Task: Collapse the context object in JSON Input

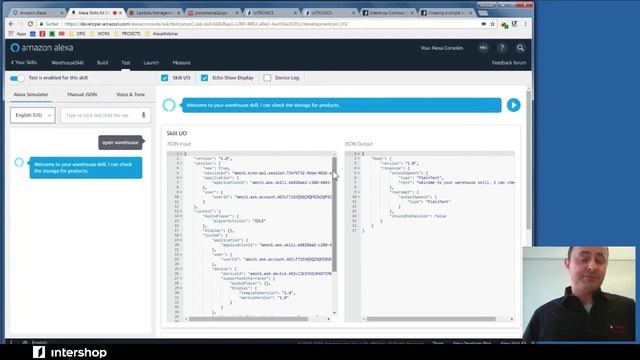Action: [181, 211]
